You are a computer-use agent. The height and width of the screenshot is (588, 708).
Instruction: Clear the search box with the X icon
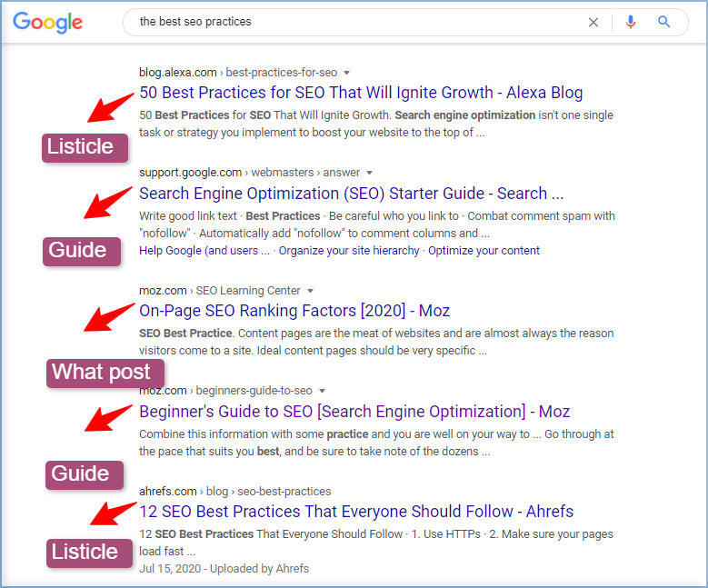point(593,22)
